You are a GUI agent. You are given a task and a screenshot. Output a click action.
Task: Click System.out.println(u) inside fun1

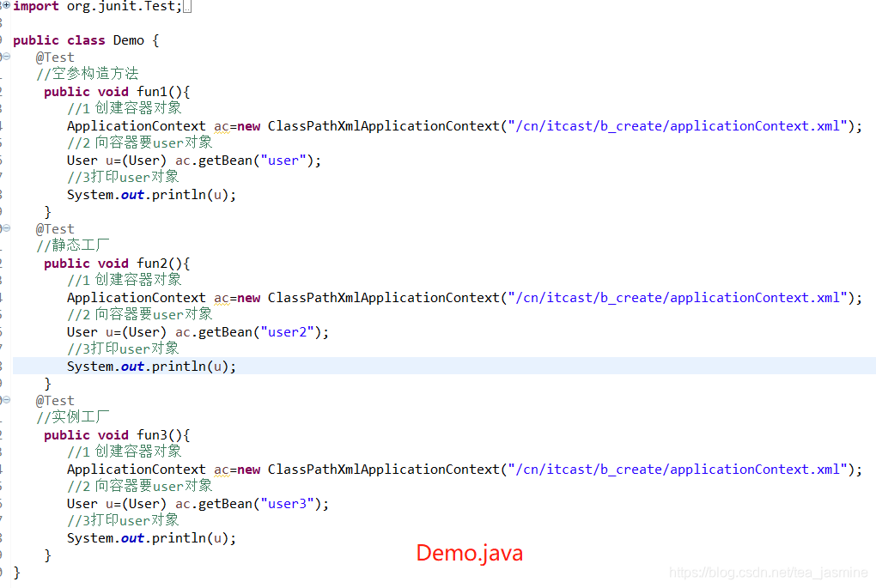151,194
